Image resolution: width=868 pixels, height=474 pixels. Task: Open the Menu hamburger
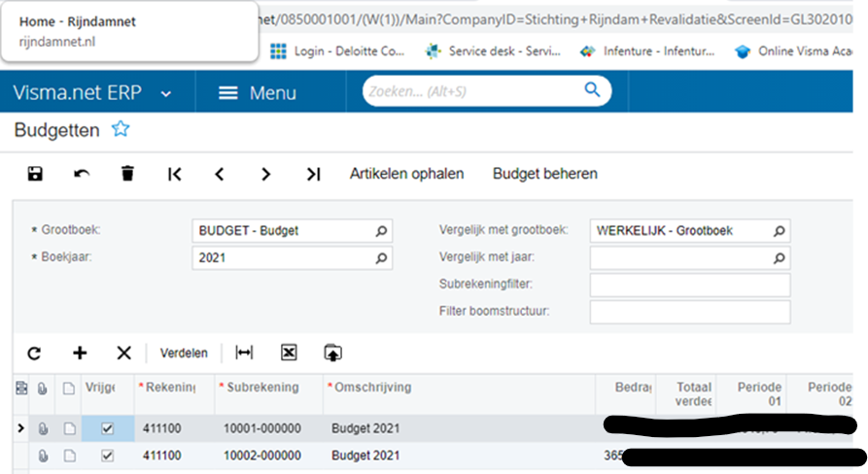click(x=228, y=93)
